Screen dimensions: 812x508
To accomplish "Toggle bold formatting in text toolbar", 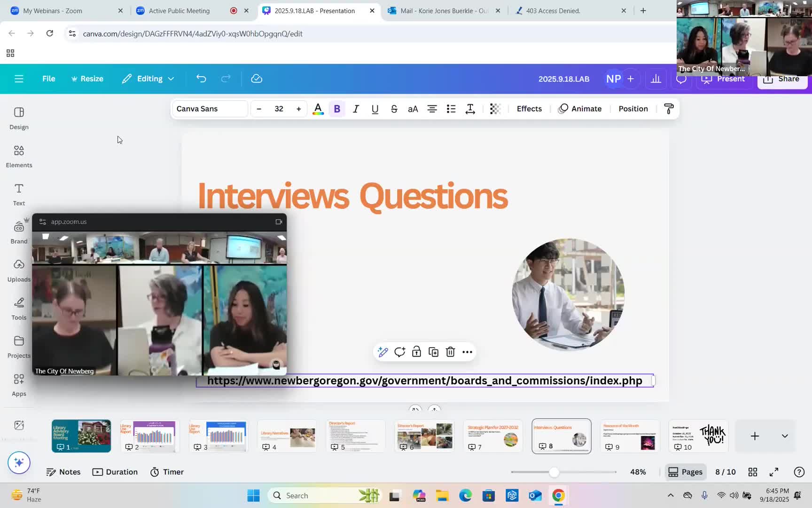I will click(x=337, y=109).
